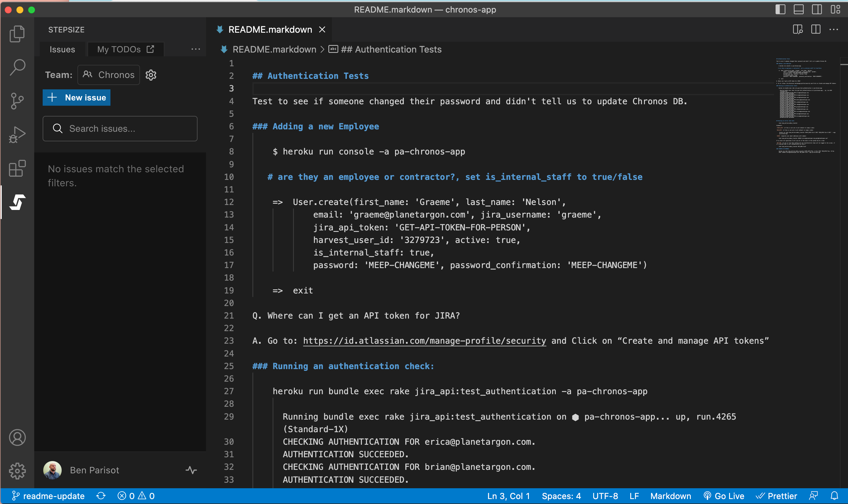Open the Accounts menu icon
The image size is (848, 504).
tap(17, 437)
